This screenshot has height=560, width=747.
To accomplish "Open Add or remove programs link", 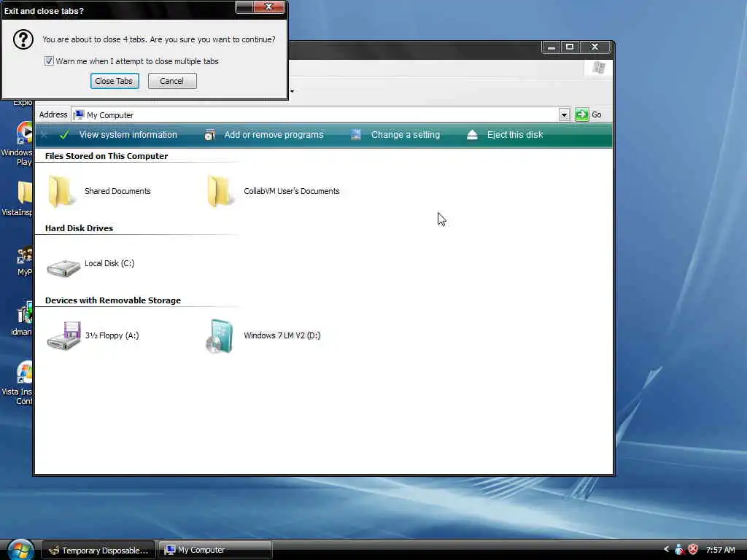I will [274, 135].
